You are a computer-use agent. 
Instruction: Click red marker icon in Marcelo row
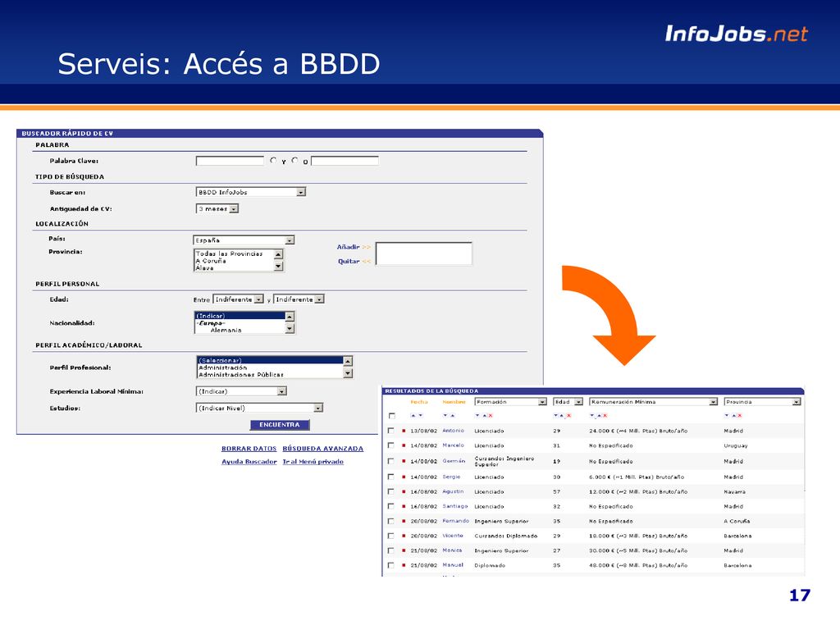click(404, 445)
